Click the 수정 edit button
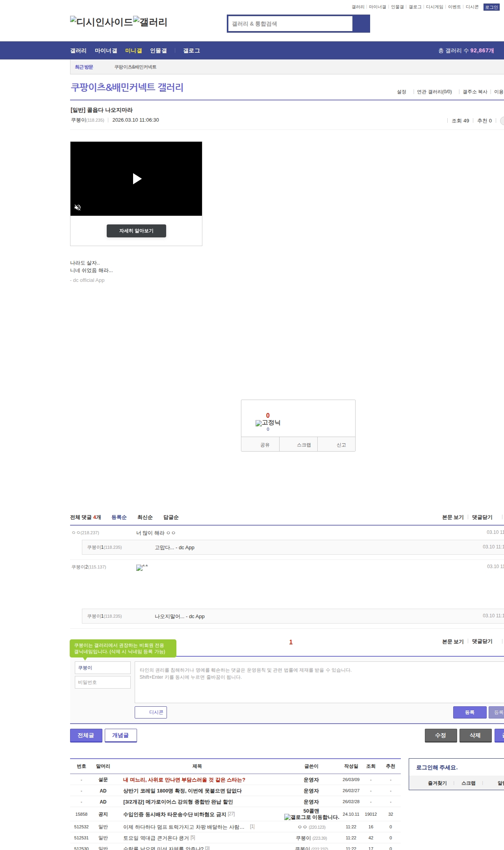The height and width of the screenshot is (850, 504). point(441,735)
